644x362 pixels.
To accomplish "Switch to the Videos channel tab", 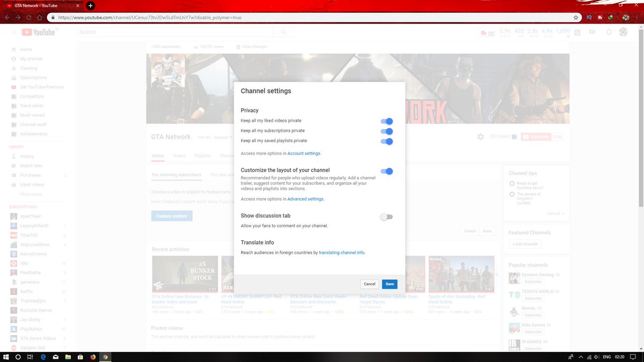I will pyautogui.click(x=179, y=156).
